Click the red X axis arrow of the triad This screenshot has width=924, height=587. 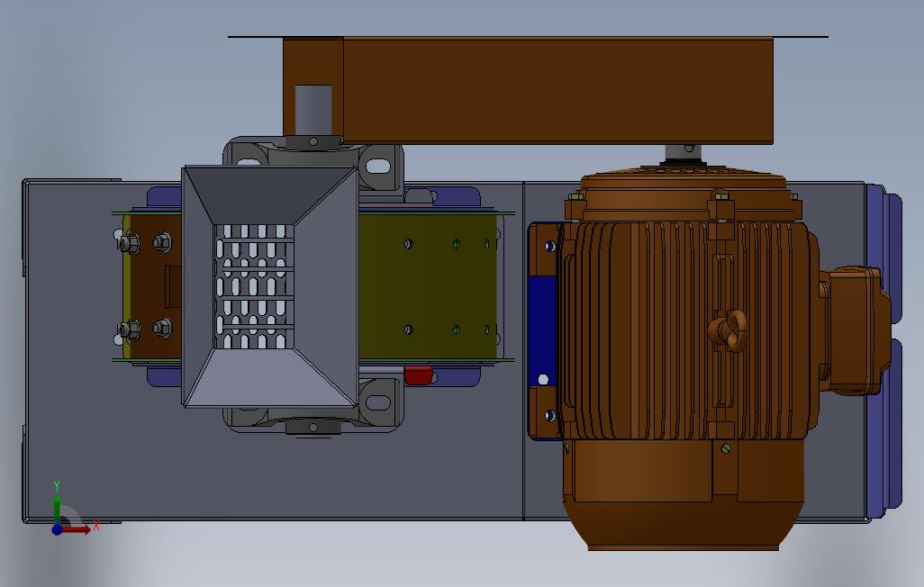click(78, 529)
